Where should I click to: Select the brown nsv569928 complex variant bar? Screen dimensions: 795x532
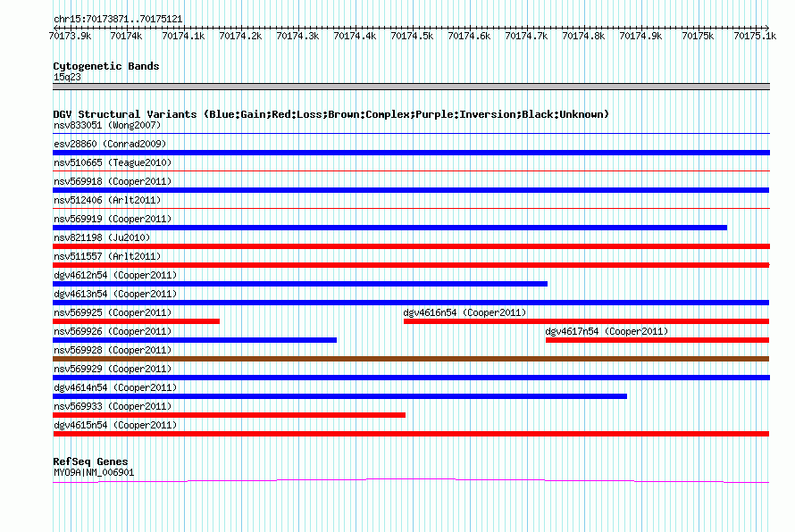[x=411, y=359]
